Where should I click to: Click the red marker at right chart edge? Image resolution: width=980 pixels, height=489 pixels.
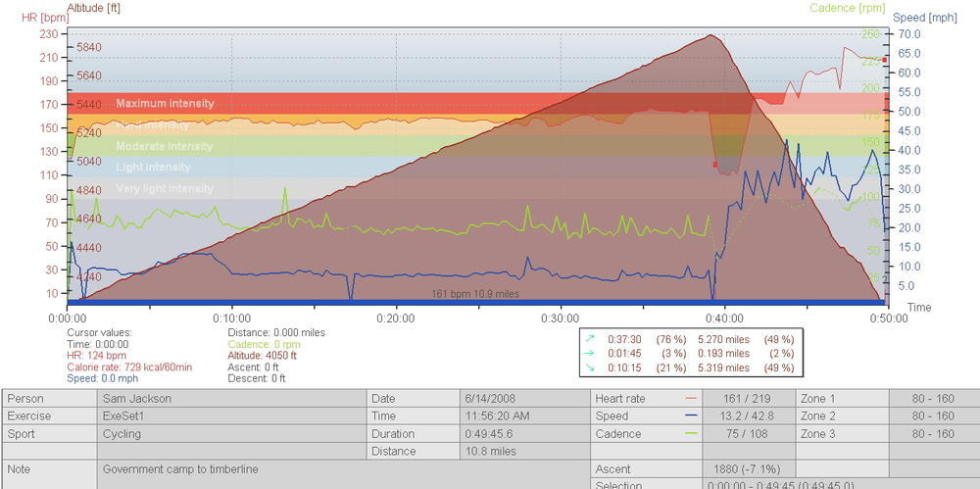click(x=884, y=60)
